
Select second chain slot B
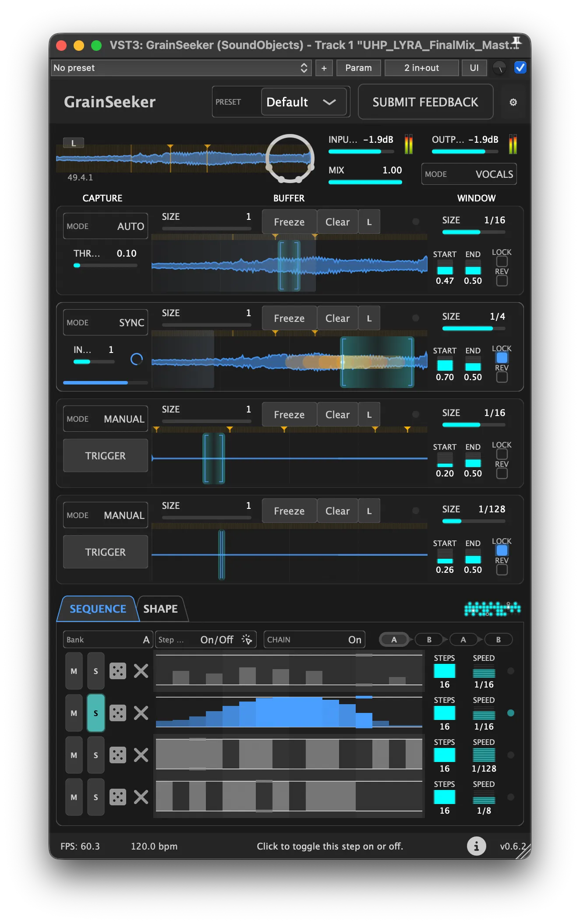coord(429,639)
